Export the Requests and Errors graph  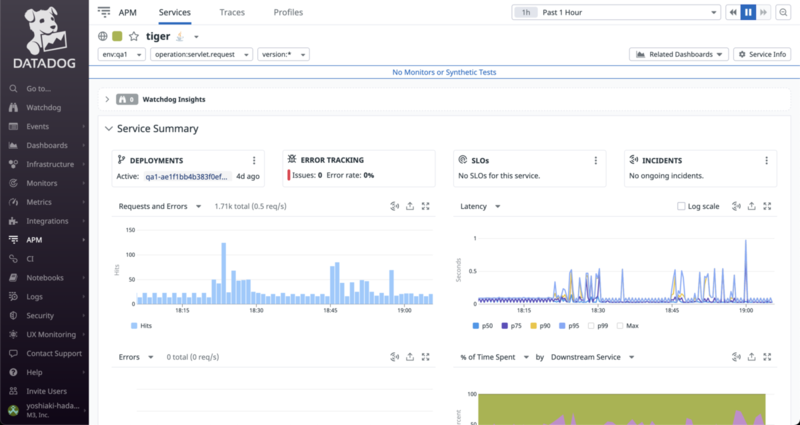point(410,206)
